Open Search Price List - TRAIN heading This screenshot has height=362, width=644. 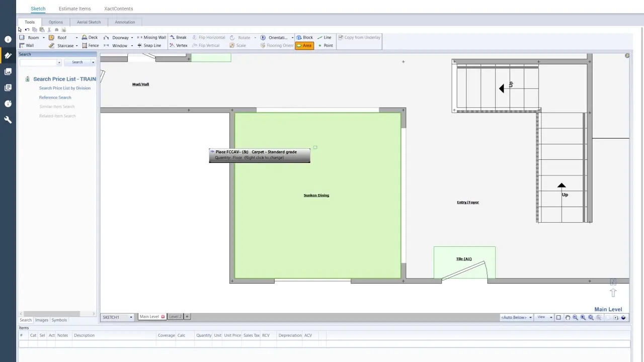(x=64, y=79)
